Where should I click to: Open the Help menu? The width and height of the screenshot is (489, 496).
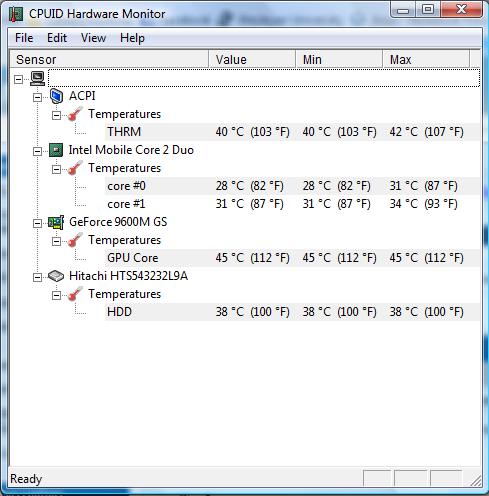pyautogui.click(x=132, y=38)
